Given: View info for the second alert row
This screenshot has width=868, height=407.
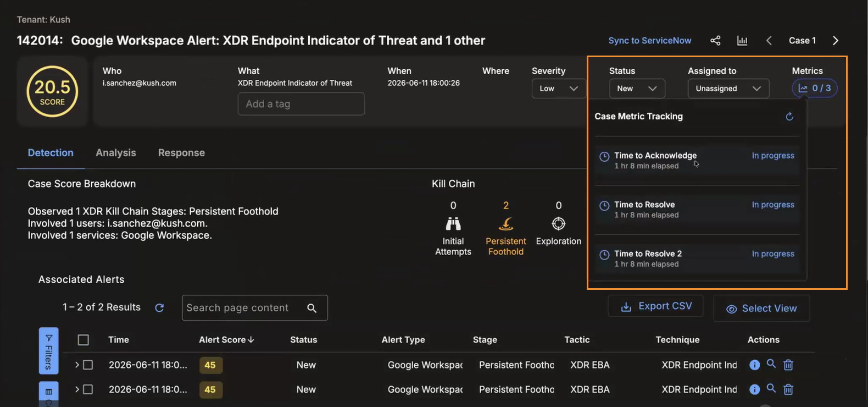Looking at the screenshot, I should (x=755, y=389).
